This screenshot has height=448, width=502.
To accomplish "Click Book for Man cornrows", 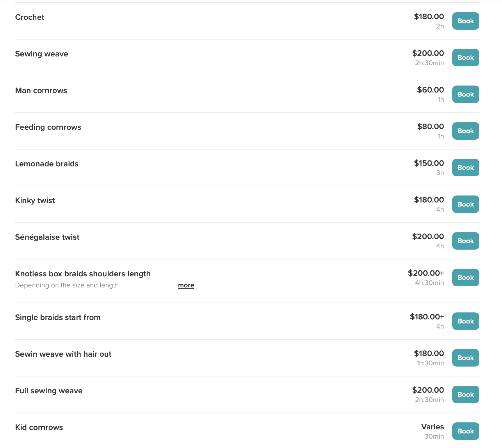I will [x=466, y=94].
